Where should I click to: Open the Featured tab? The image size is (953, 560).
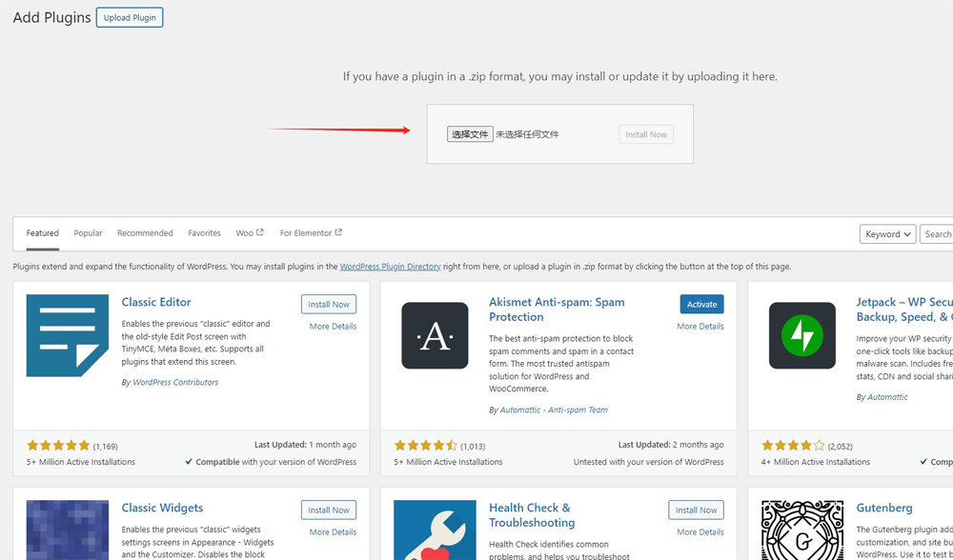43,233
